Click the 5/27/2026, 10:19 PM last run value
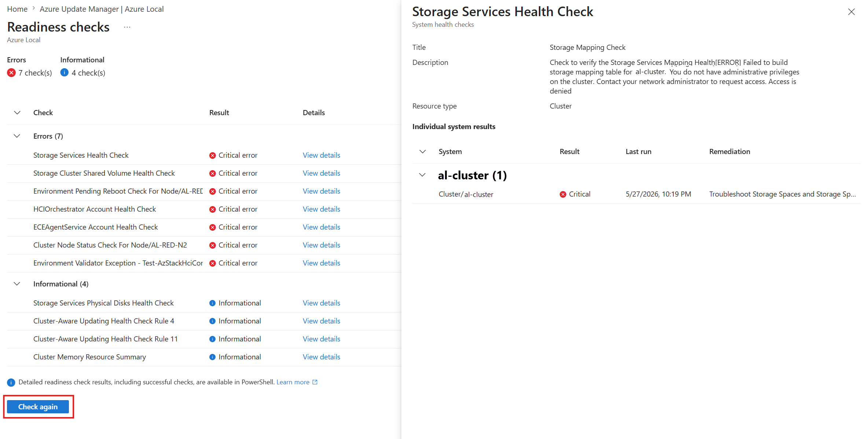This screenshot has height=439, width=868. pos(658,194)
